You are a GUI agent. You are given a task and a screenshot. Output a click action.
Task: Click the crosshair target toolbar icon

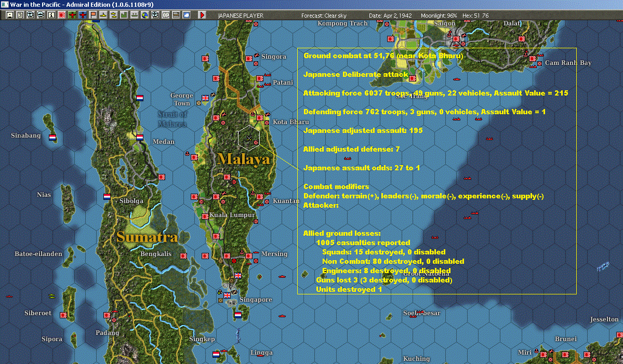155,15
